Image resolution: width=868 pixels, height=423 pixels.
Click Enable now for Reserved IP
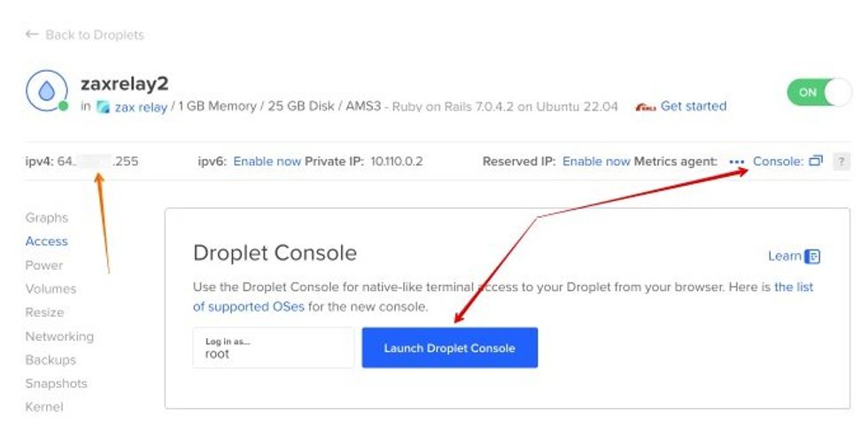pos(596,162)
